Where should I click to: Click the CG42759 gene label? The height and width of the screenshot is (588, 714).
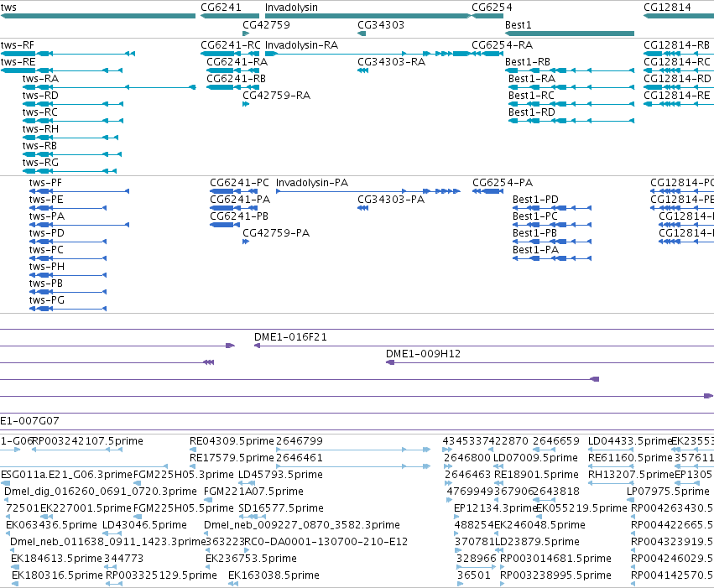(266, 24)
